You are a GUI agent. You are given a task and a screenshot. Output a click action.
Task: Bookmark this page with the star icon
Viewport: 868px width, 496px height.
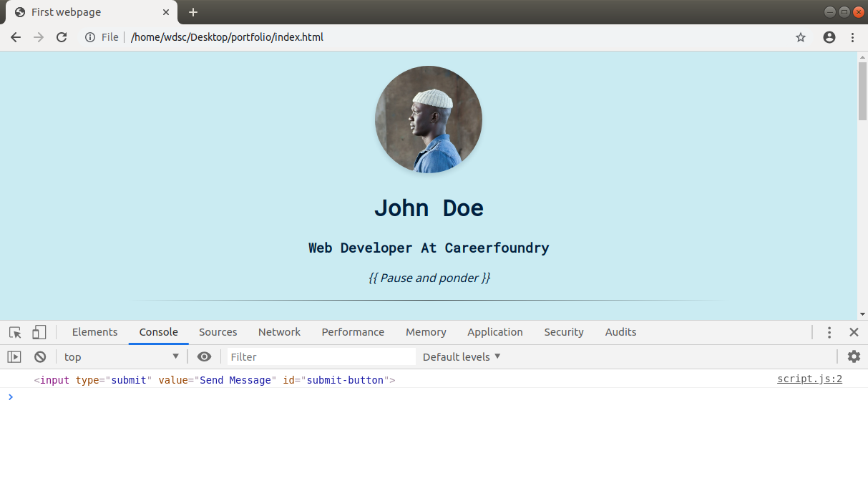[x=801, y=37]
